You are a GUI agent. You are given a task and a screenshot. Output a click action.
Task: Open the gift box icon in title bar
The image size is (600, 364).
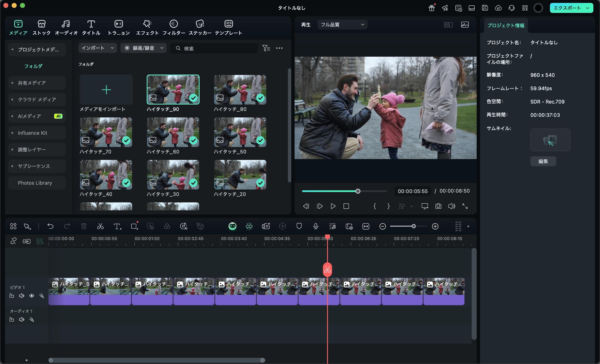pos(432,8)
